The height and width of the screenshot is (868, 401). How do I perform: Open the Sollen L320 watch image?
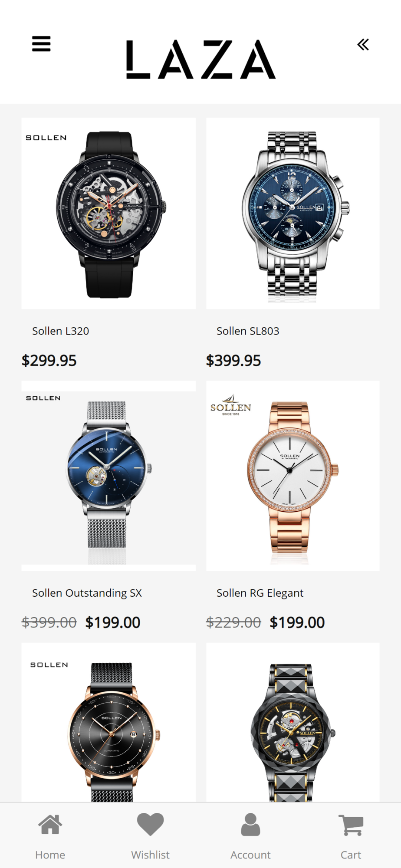(108, 213)
